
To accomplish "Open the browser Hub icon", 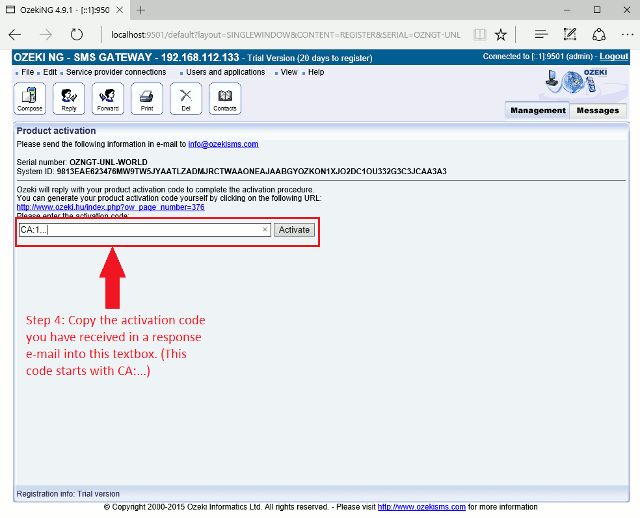I will 541,35.
